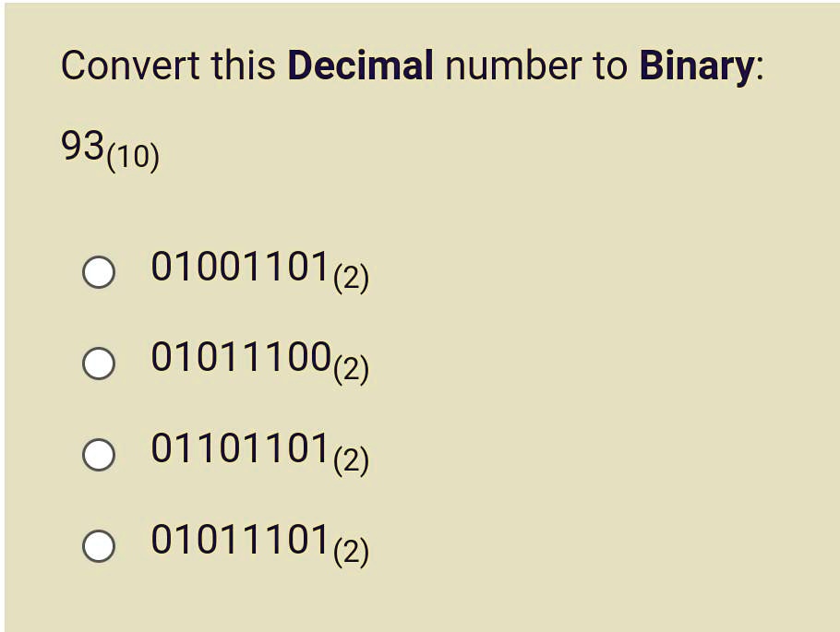Click the bold word Decimal
The width and height of the screenshot is (840, 632).
(x=360, y=66)
